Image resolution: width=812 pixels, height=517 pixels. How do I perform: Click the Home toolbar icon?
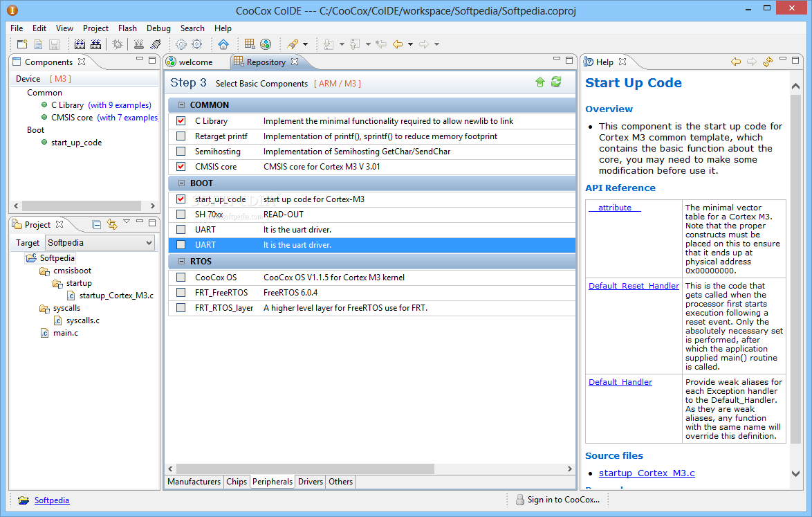(223, 44)
